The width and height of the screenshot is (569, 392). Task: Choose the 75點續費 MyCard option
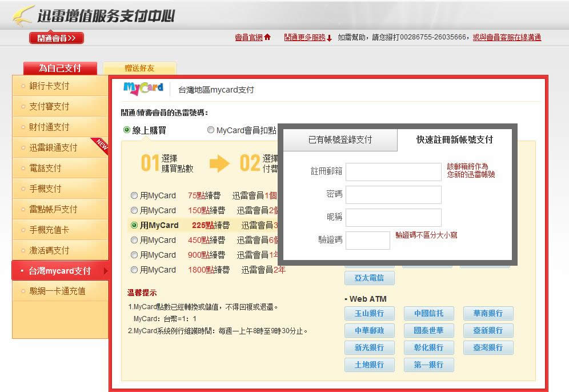tap(134, 195)
